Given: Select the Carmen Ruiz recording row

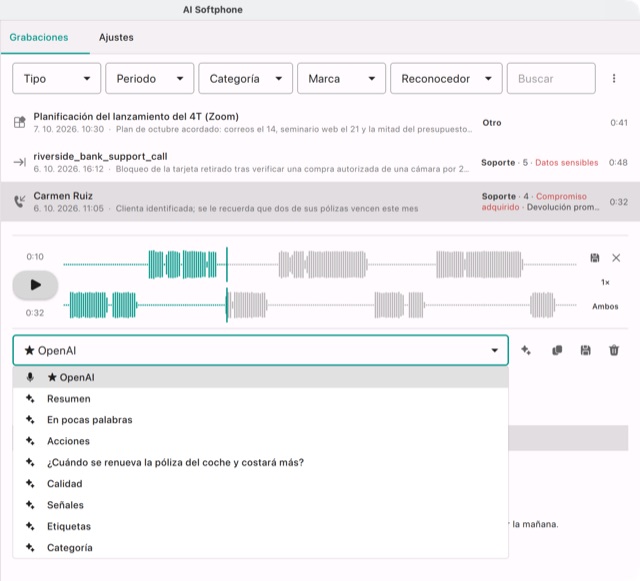Looking at the screenshot, I should tap(320, 202).
